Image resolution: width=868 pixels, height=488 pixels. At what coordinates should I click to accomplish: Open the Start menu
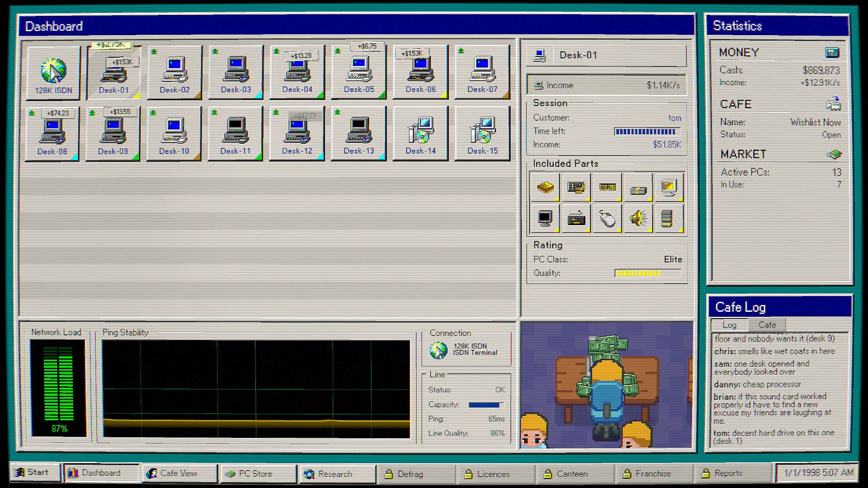coord(34,473)
